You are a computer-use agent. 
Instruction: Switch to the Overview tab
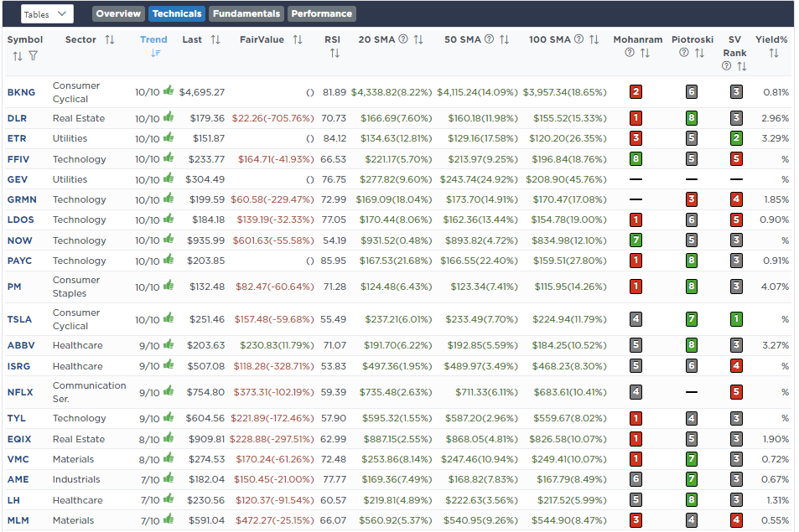(118, 13)
